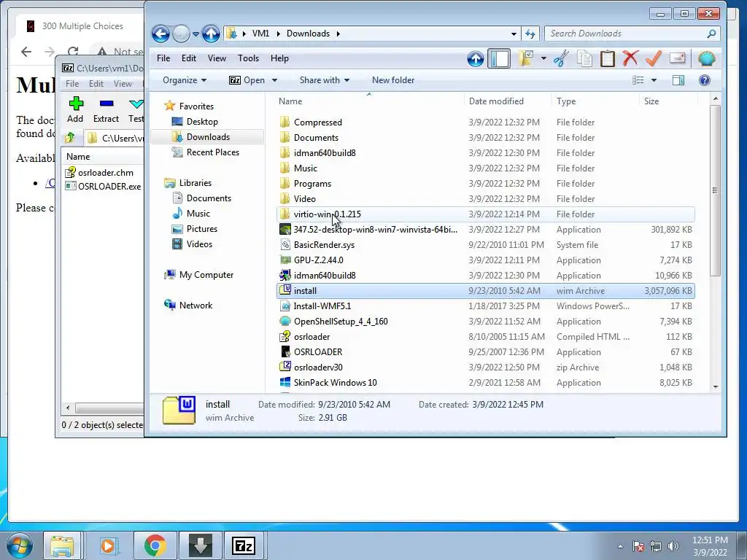The image size is (747, 560).
Task: Select the BasicRender.sys file
Action: 485,245
